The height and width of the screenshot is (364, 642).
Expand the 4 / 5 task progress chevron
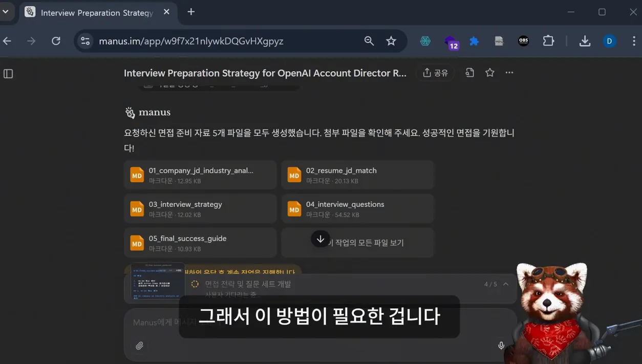pyautogui.click(x=505, y=284)
